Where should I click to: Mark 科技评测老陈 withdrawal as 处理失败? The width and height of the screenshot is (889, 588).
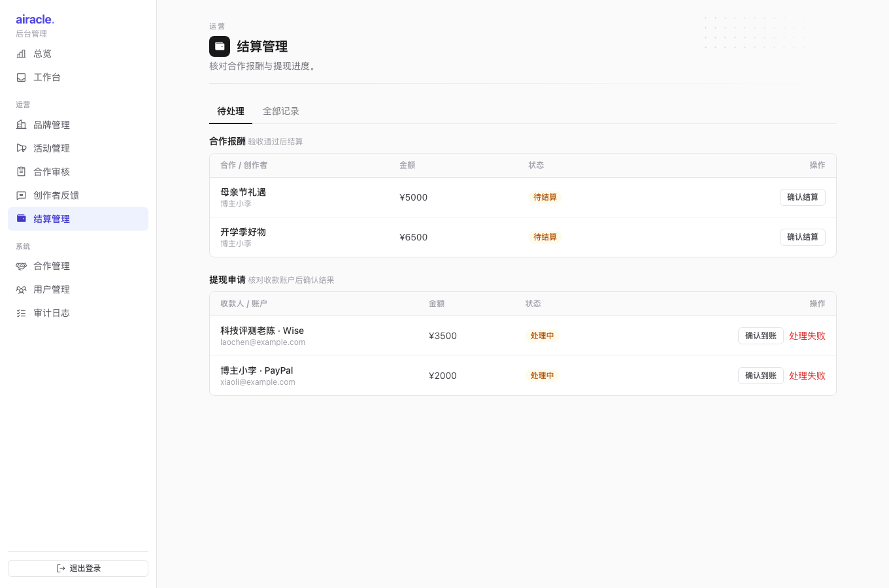pos(807,336)
